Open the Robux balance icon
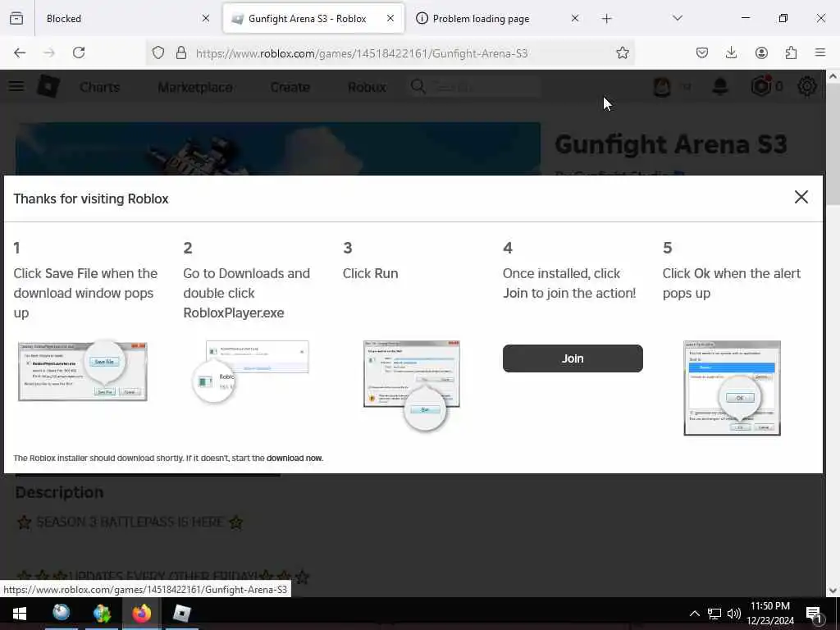This screenshot has width=840, height=630. (x=761, y=85)
